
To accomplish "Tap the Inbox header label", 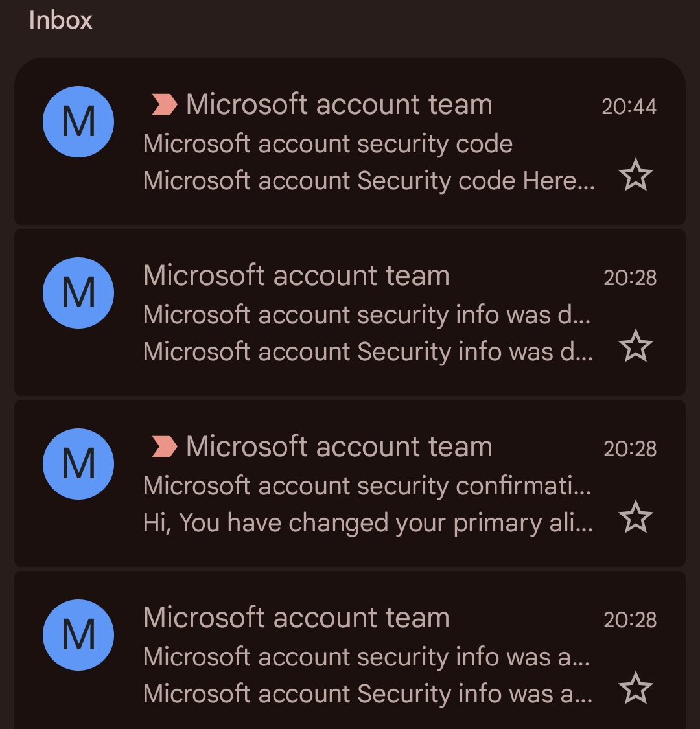I will click(61, 20).
